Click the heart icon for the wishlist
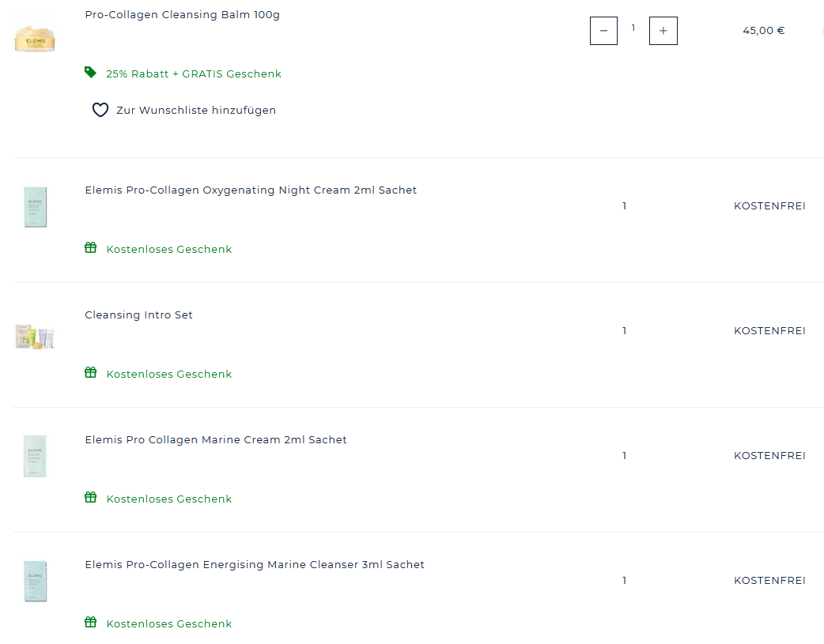 click(x=100, y=110)
